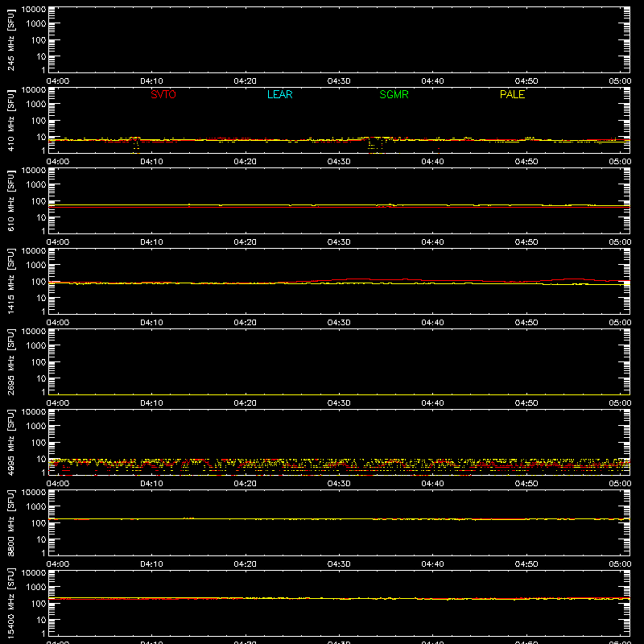Viewport: 644px width, 644px height.
Task: Click 04:10 time label under 245 MHz panel
Action: pyautogui.click(x=151, y=81)
